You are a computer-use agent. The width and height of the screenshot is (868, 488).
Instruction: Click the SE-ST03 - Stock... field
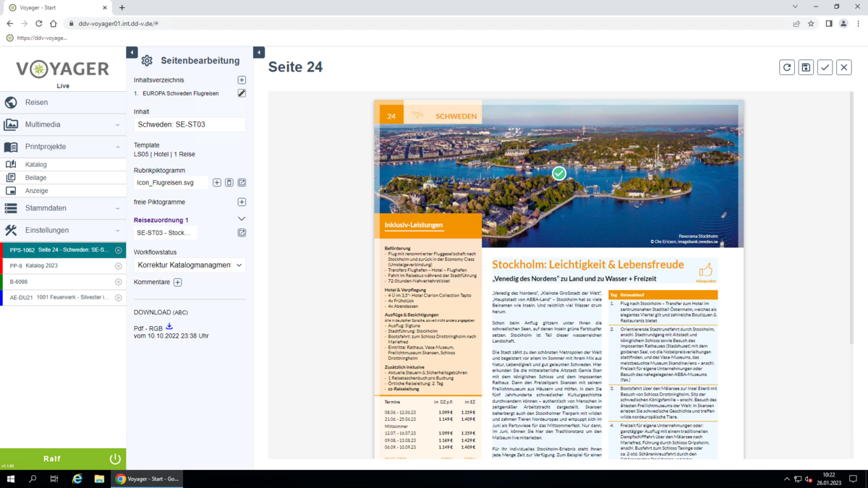(166, 233)
